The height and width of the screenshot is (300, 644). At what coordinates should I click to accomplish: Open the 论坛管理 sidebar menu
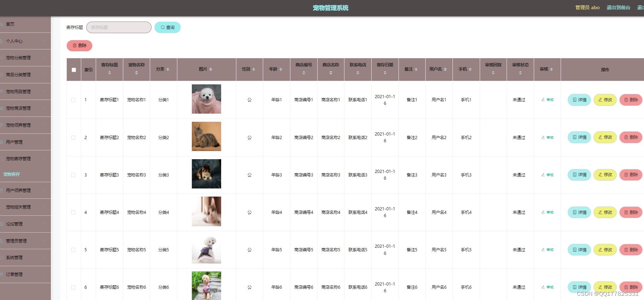[25, 224]
